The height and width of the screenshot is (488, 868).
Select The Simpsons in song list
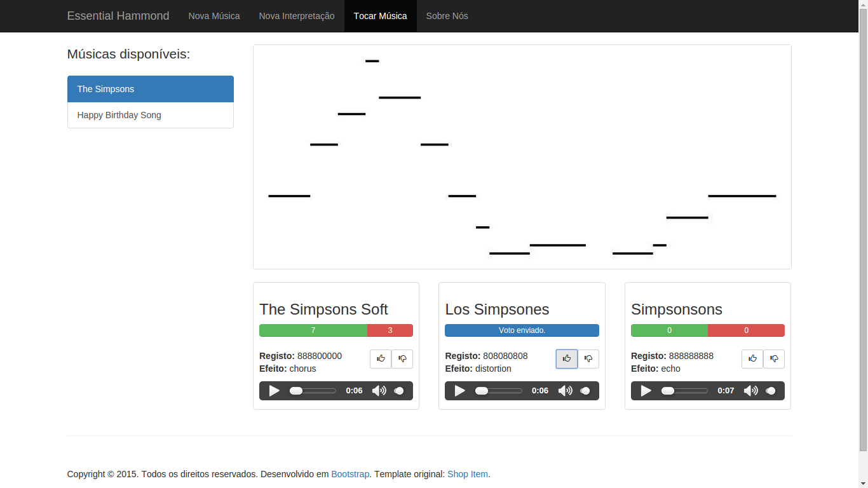click(x=151, y=89)
